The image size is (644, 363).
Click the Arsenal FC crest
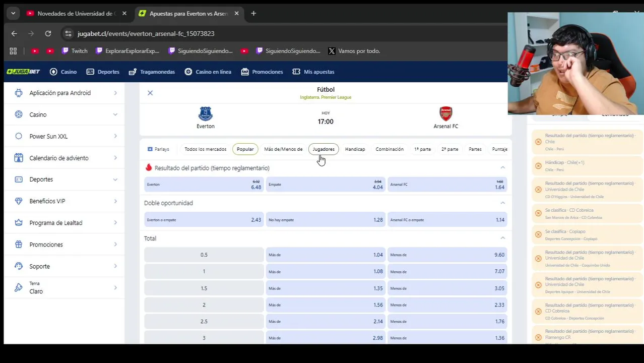(x=446, y=114)
